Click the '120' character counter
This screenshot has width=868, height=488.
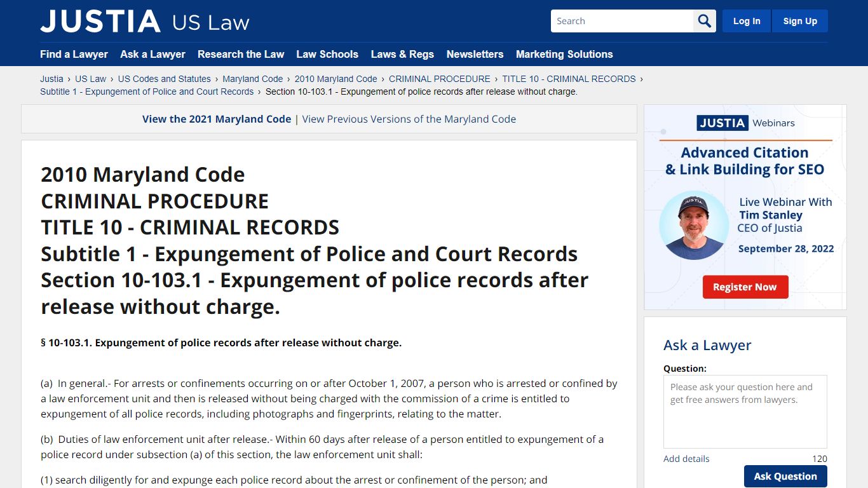coord(820,459)
